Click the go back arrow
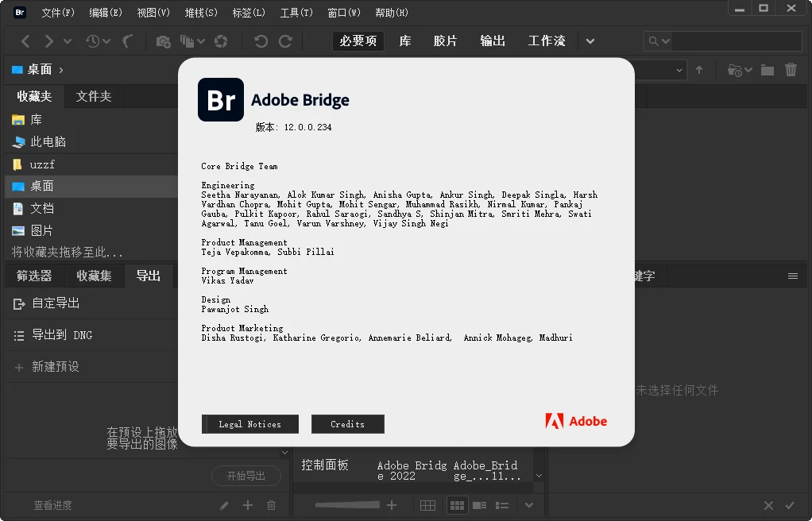This screenshot has width=812, height=521. 25,41
